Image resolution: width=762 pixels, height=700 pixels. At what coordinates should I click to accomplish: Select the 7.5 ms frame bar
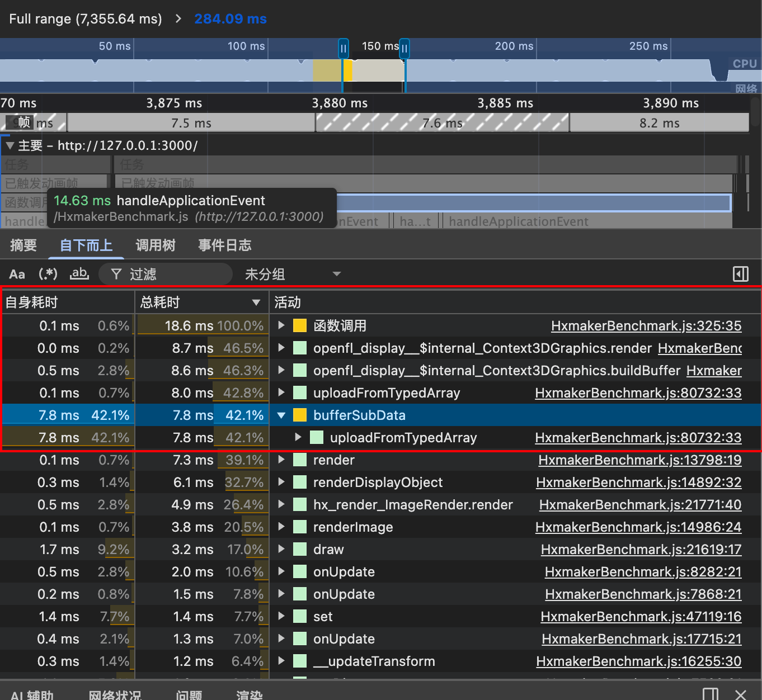[191, 123]
